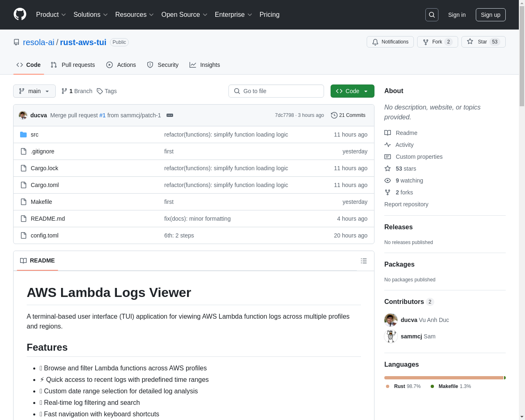Expand the Enterprise menu

tap(233, 15)
